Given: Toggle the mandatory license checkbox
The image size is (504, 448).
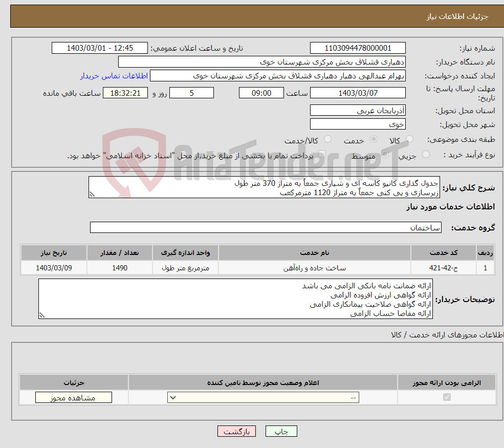Looking at the screenshot, I should pyautogui.click(x=447, y=397).
